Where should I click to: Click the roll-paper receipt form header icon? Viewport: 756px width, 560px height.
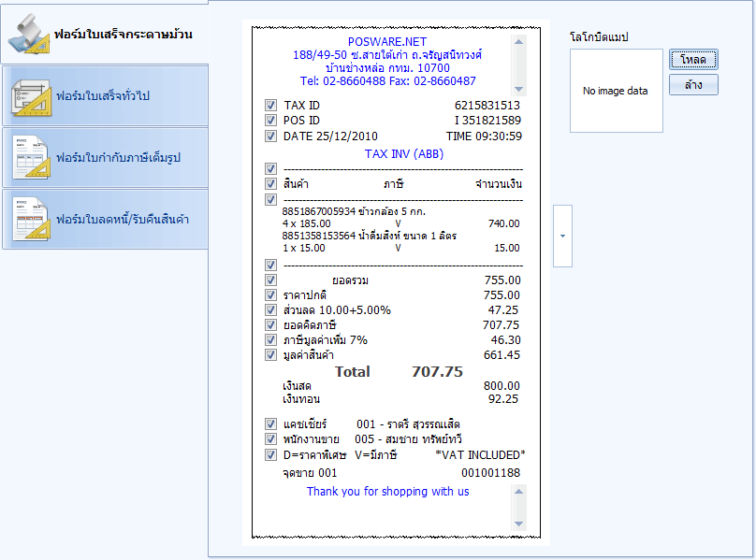tap(29, 34)
